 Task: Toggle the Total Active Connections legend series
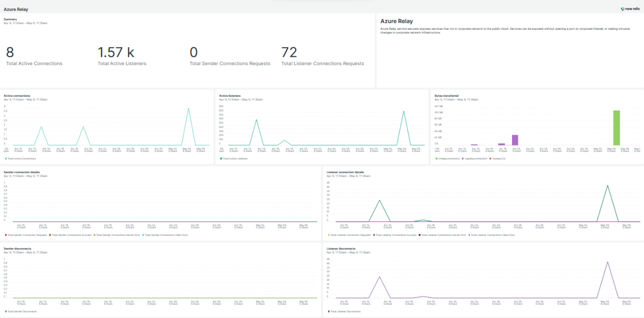point(20,159)
